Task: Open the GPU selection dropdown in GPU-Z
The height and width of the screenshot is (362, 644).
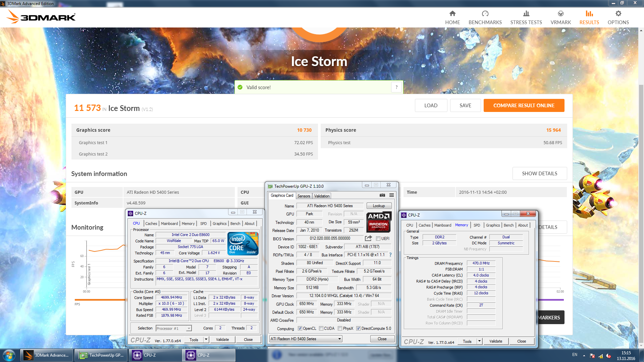Action: 306,339
